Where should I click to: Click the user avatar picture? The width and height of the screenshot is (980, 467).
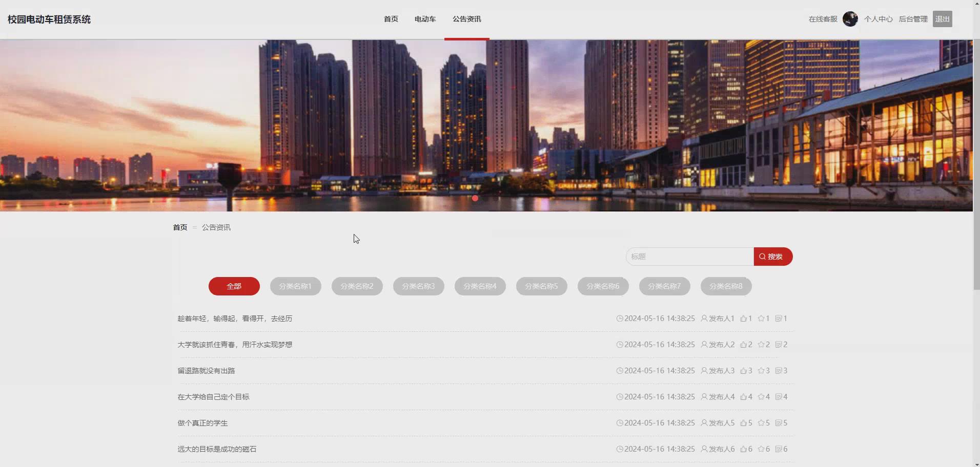[x=850, y=19]
